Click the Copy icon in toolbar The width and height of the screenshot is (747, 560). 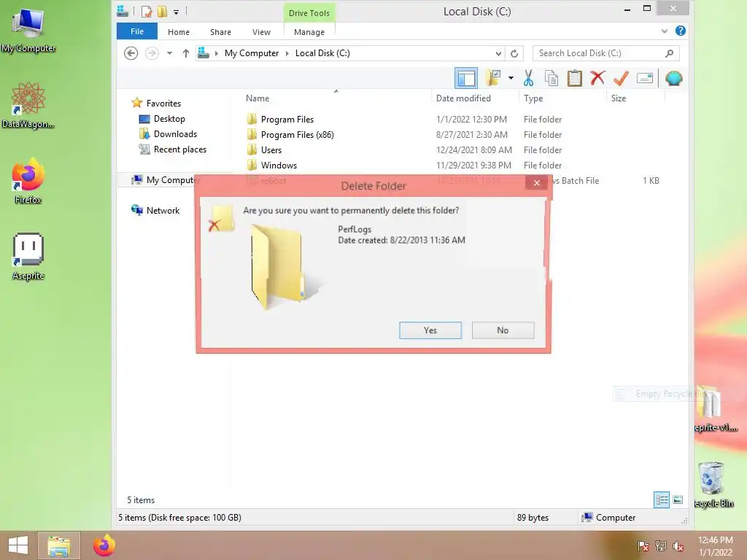pyautogui.click(x=551, y=77)
